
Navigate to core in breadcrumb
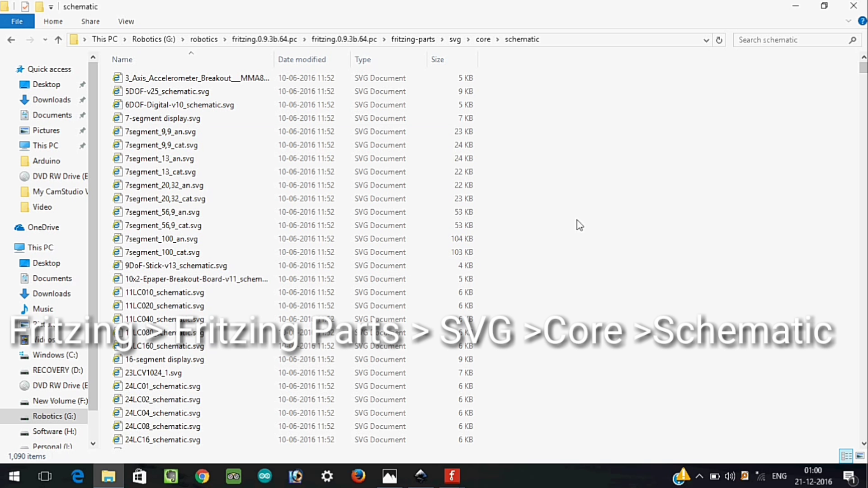[483, 39]
